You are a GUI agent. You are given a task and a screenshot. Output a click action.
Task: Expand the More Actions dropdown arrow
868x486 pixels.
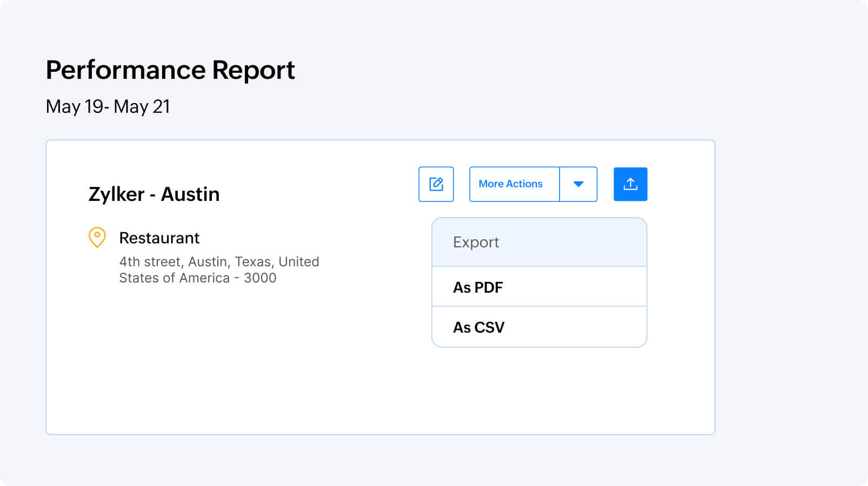point(578,184)
